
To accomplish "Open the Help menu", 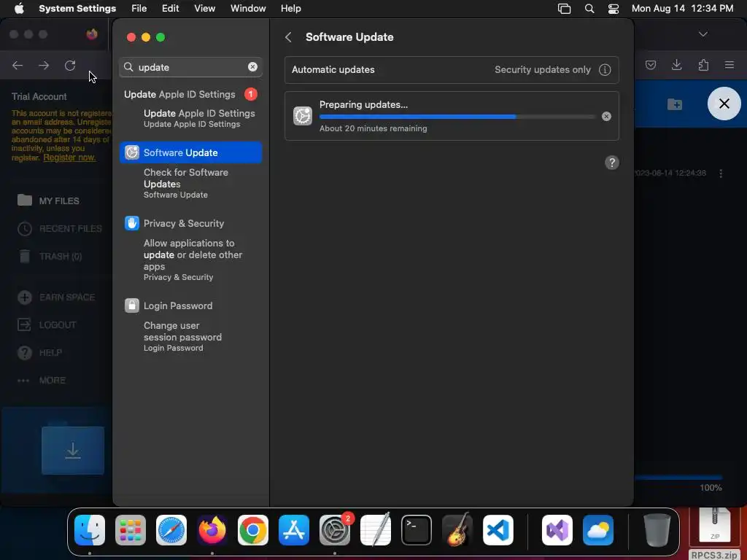I will 290,9.
